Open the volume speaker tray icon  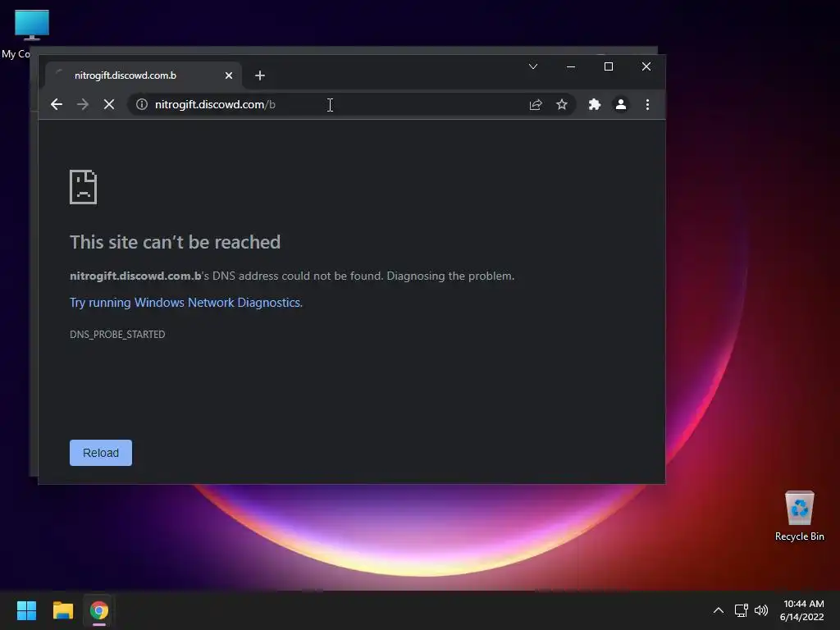(x=760, y=610)
